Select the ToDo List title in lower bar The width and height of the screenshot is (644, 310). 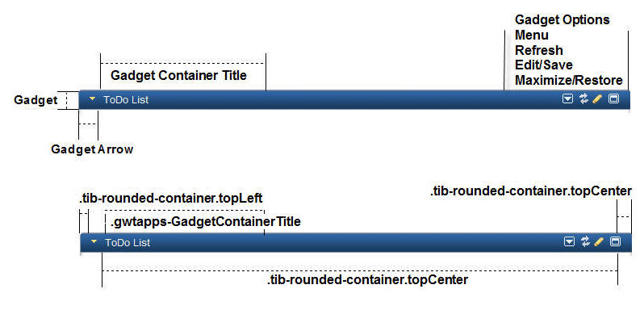[128, 243]
